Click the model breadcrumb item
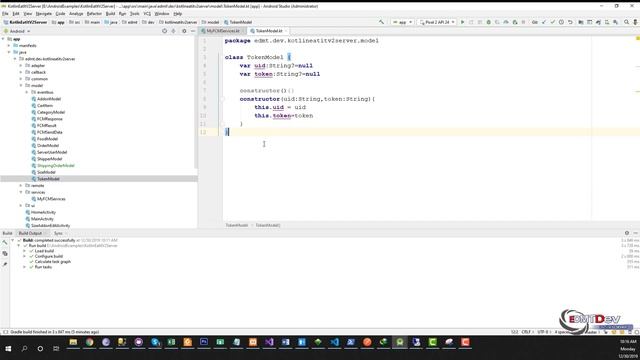This screenshot has width=640, height=360. coord(211,22)
